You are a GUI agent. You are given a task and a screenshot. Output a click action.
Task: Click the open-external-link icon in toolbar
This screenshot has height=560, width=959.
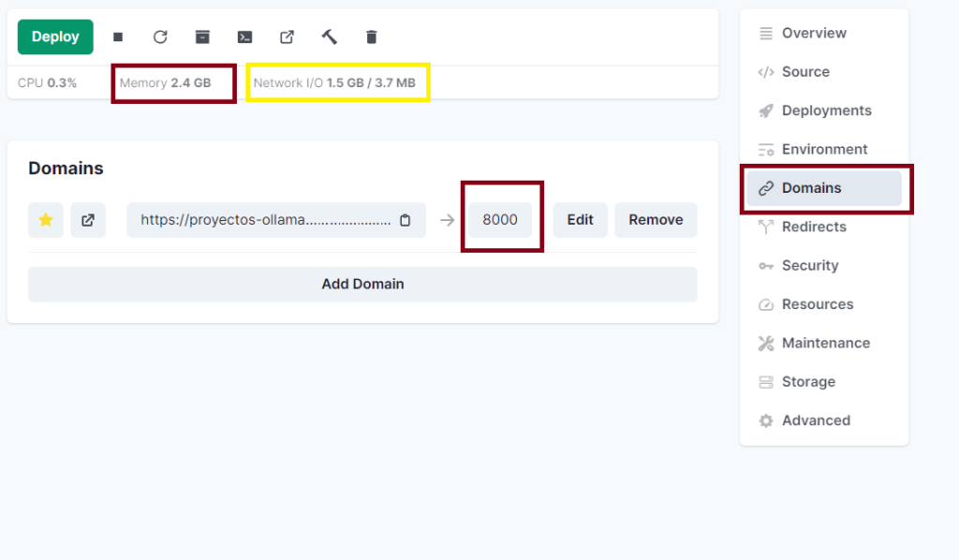(x=288, y=37)
